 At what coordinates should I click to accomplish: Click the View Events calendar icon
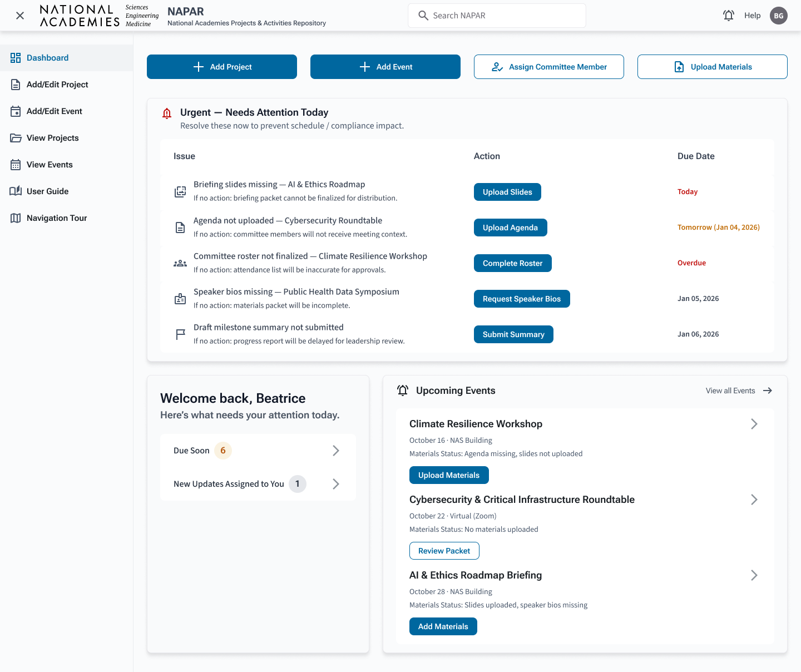(16, 165)
